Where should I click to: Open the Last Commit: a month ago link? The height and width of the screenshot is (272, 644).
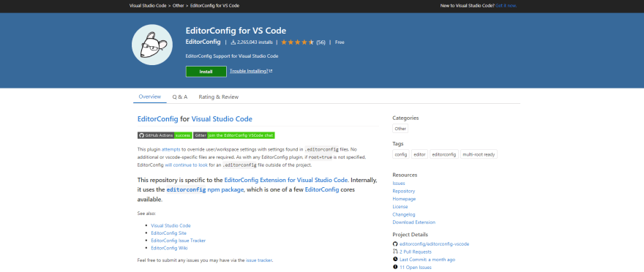[x=427, y=260]
